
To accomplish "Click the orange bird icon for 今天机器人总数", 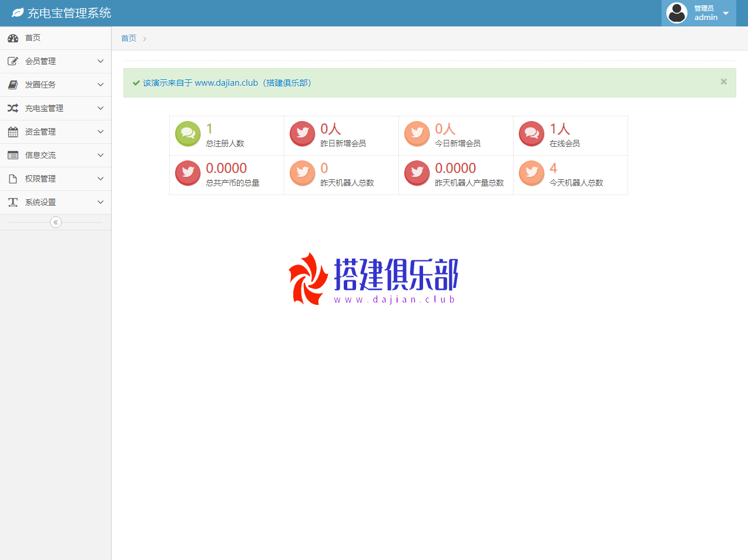I will click(x=532, y=173).
